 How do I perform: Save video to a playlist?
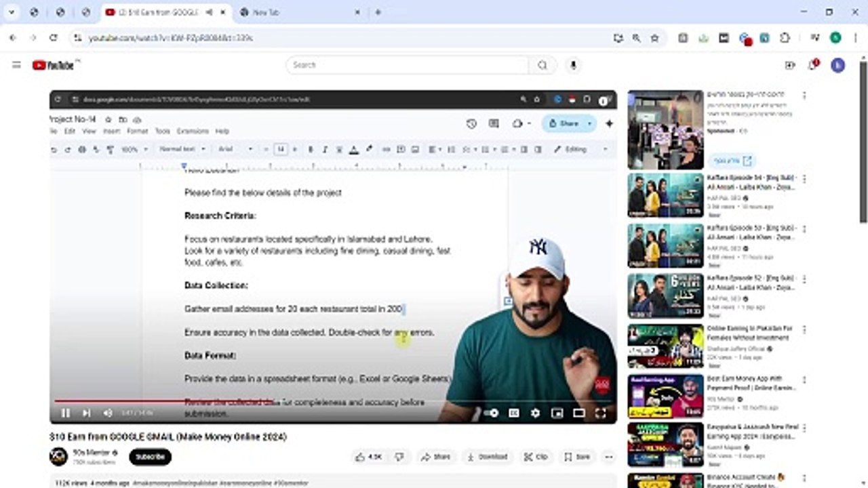[x=577, y=457]
